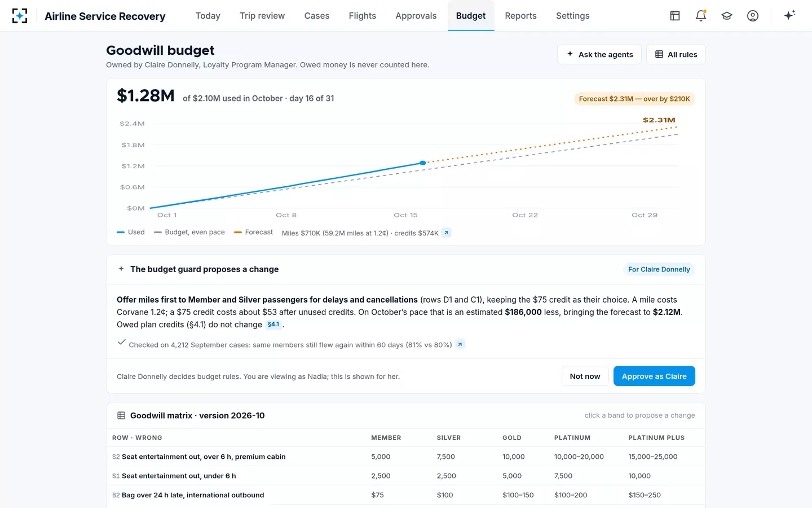Open the graduation cap learning icon
The image size is (812, 508).
point(727,16)
